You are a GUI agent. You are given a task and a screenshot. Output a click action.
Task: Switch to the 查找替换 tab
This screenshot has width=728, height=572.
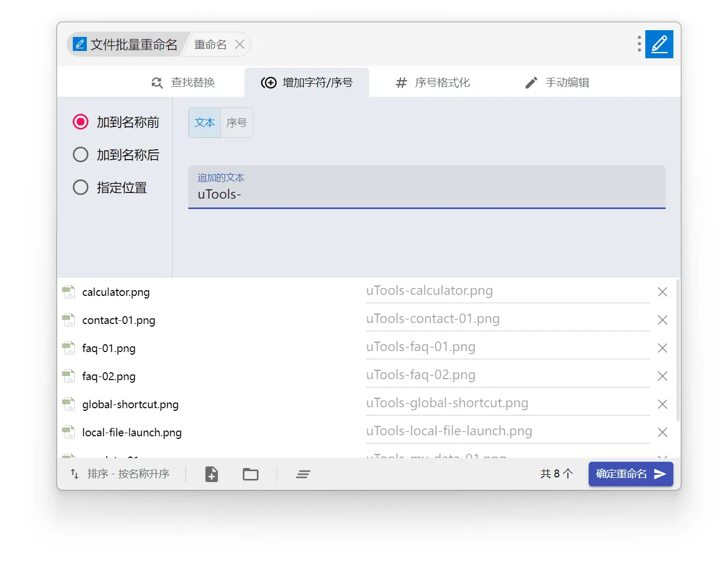coord(183,83)
